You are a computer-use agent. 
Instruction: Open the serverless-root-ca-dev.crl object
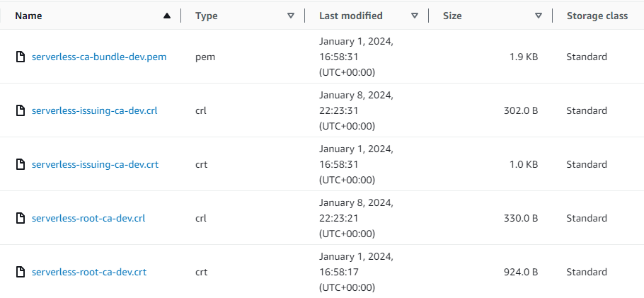(x=88, y=218)
